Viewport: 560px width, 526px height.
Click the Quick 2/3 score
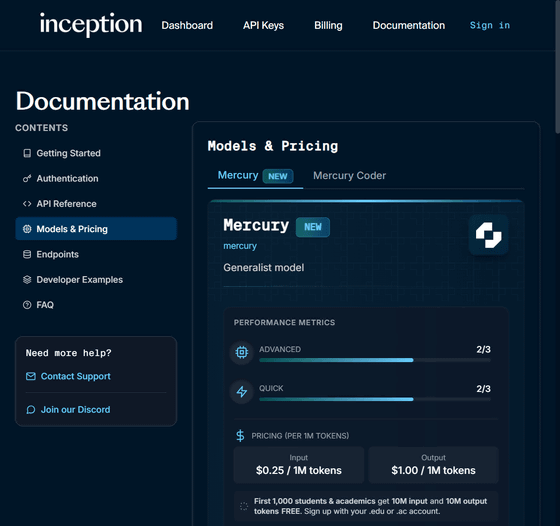pos(483,389)
